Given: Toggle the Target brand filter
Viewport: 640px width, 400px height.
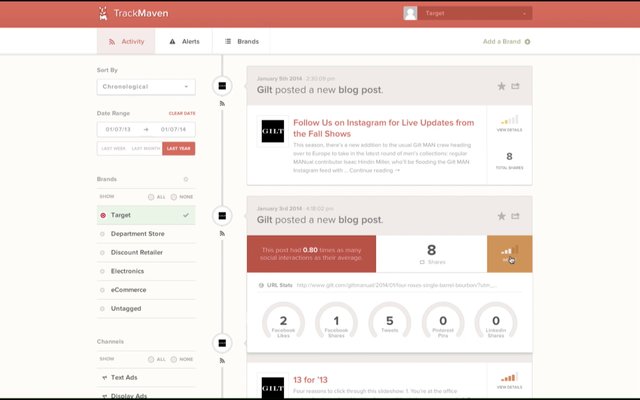Looking at the screenshot, I should 146,215.
